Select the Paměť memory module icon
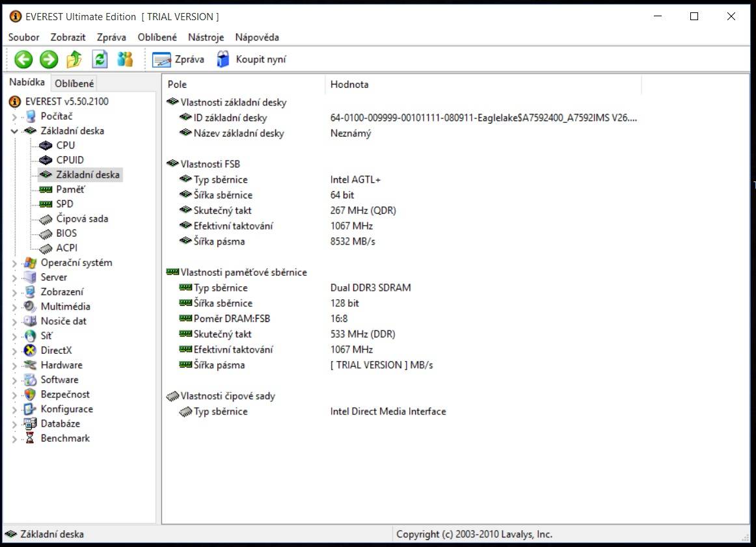Screen dimensions: 756x547 point(46,189)
